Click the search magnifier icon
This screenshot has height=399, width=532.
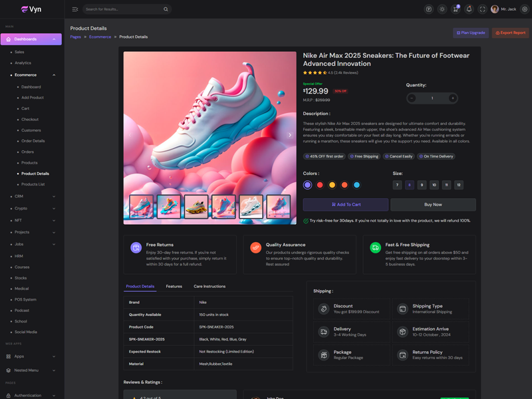click(x=166, y=9)
